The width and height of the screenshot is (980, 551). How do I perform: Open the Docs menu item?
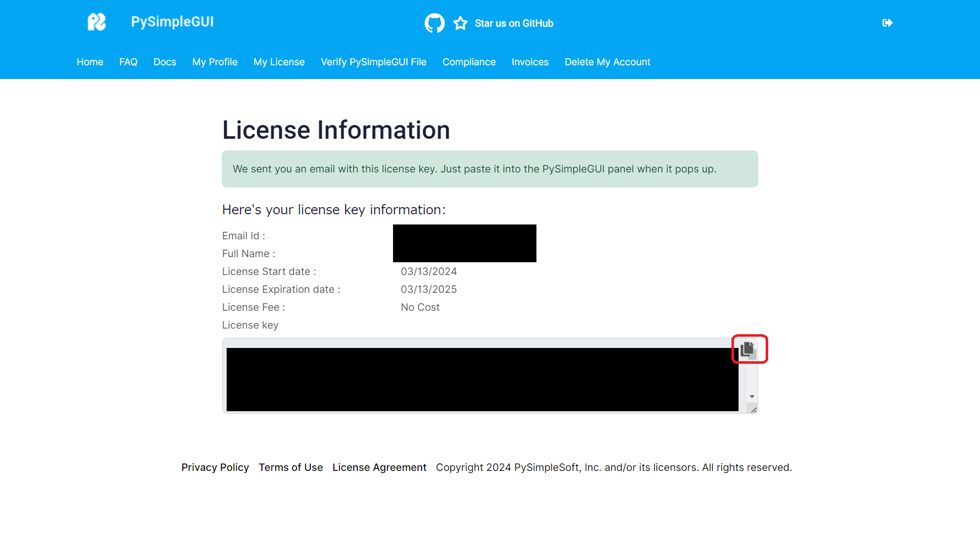165,62
